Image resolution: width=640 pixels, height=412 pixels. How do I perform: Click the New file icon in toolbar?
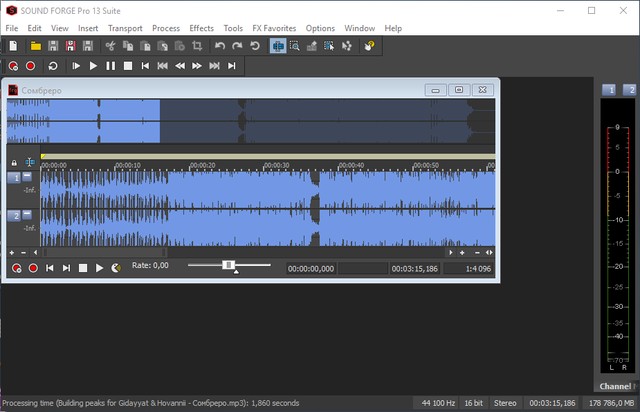13,46
